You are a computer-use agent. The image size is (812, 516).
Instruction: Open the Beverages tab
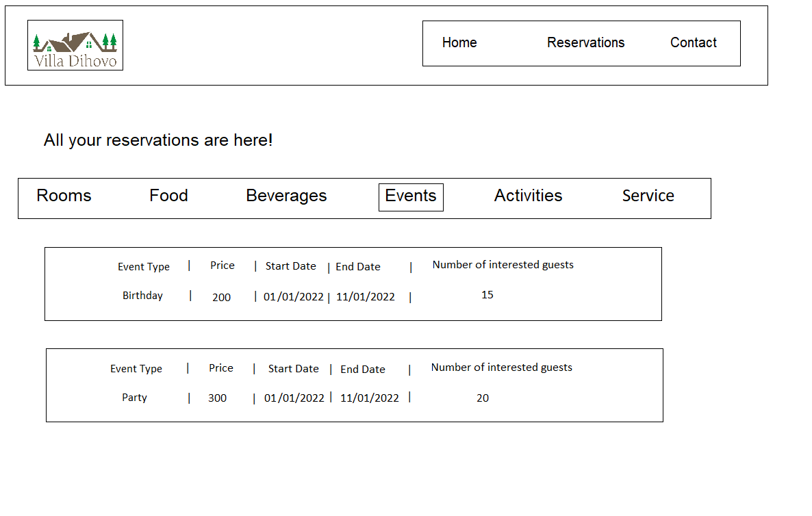tap(286, 196)
